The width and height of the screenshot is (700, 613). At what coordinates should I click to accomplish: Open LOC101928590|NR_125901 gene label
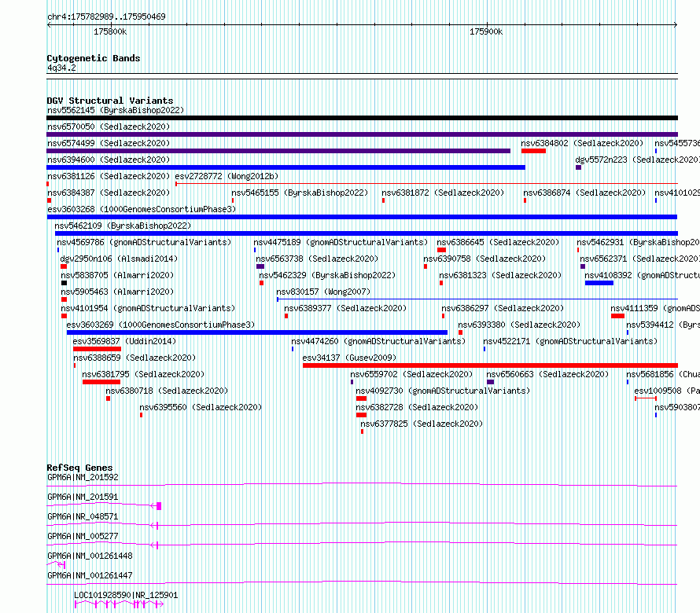click(126, 595)
